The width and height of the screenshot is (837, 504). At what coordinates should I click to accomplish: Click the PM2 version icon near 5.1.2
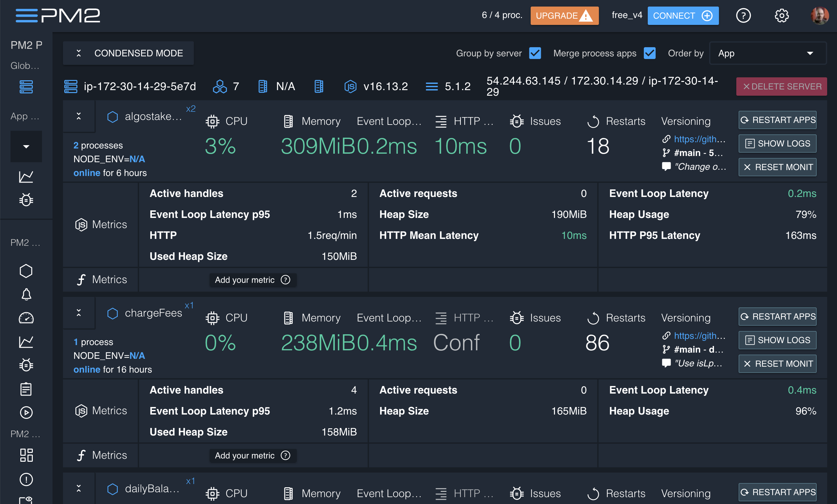coord(432,87)
